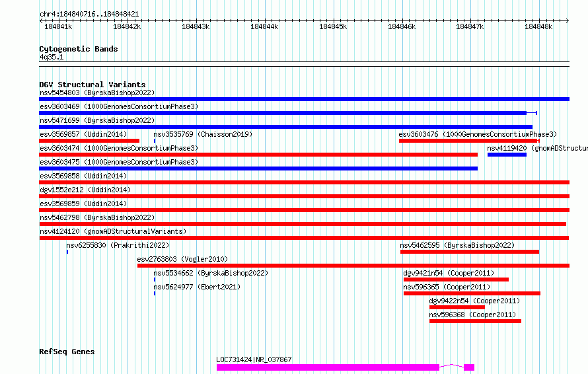Open esv3569859 (Uddin2014) label
Image resolution: width=588 pixels, height=374 pixels.
83,204
